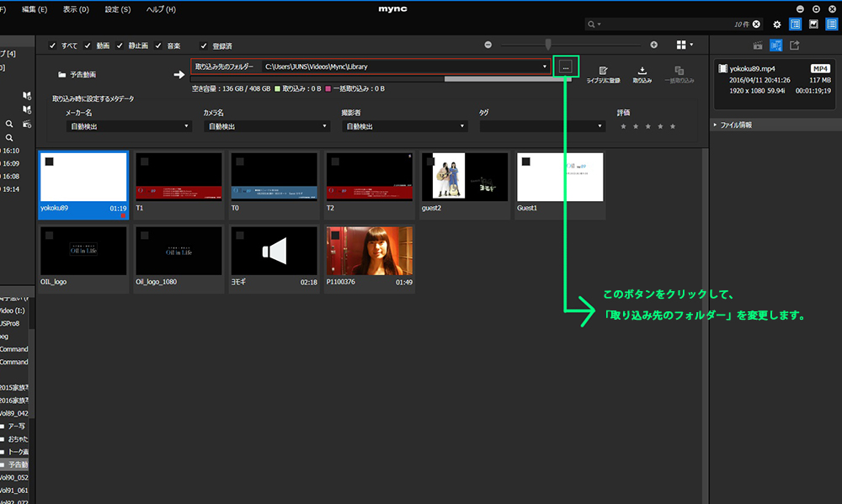This screenshot has width=842, height=504.
Task: Toggle the すべて checkbox
Action: [x=52, y=45]
